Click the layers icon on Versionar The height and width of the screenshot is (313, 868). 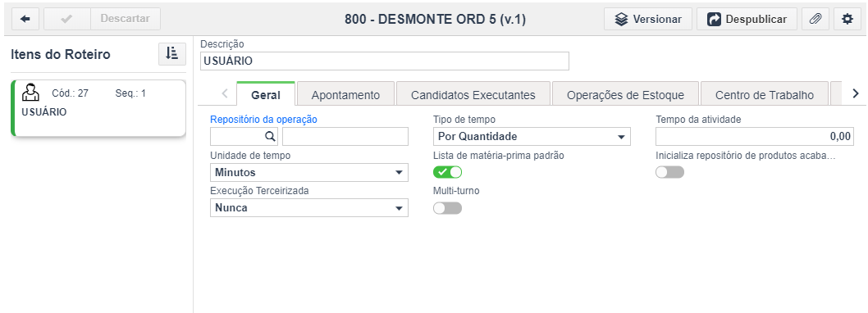click(622, 20)
